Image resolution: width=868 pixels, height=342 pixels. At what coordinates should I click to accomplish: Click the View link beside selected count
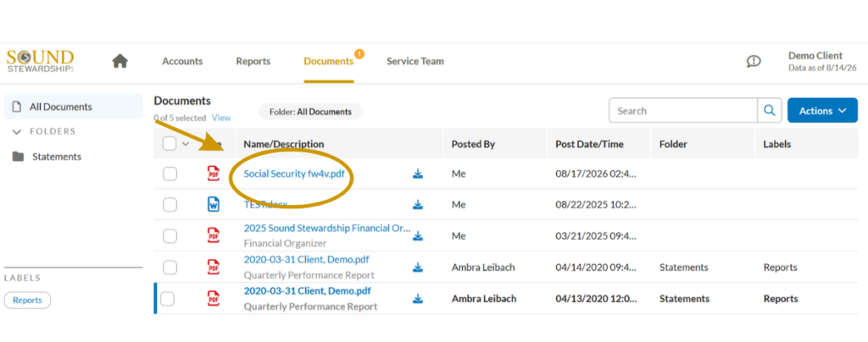(x=221, y=118)
